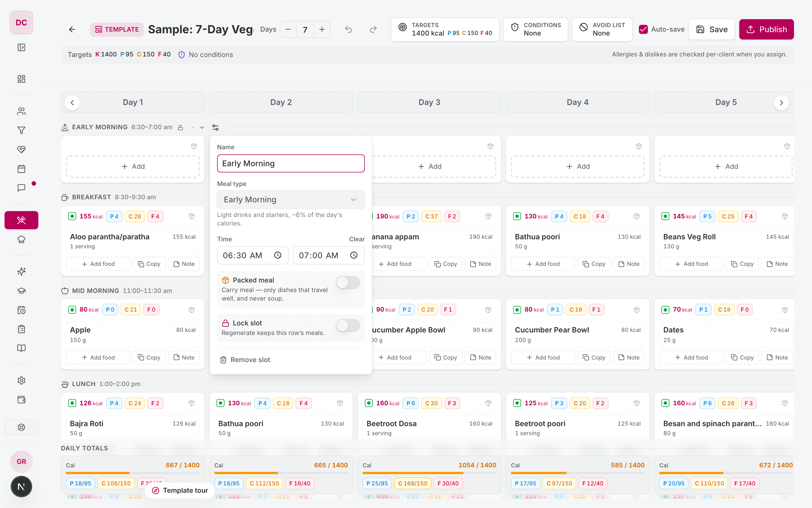The width and height of the screenshot is (812, 508).
Task: Enable the Lock slot switch
Action: coord(348,325)
